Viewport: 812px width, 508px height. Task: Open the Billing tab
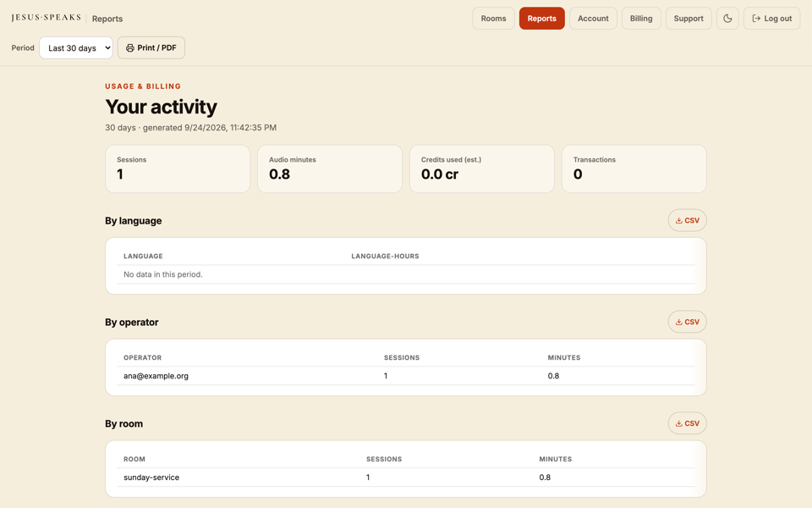641,18
